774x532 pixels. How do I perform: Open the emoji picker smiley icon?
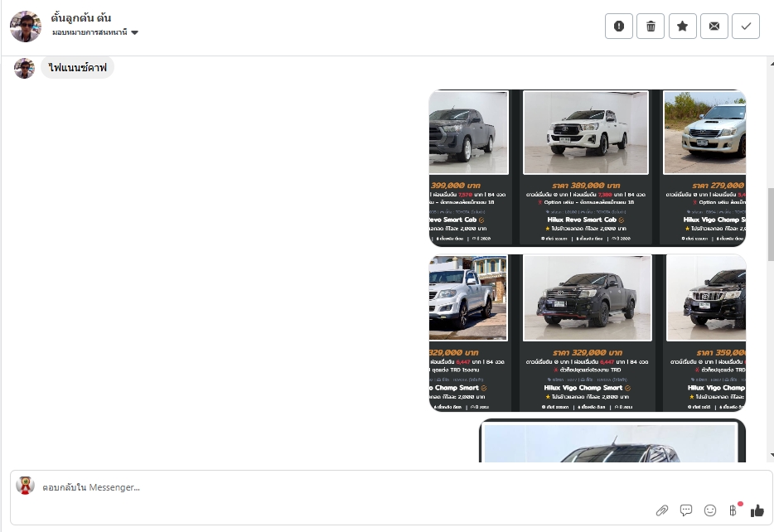pos(710,510)
